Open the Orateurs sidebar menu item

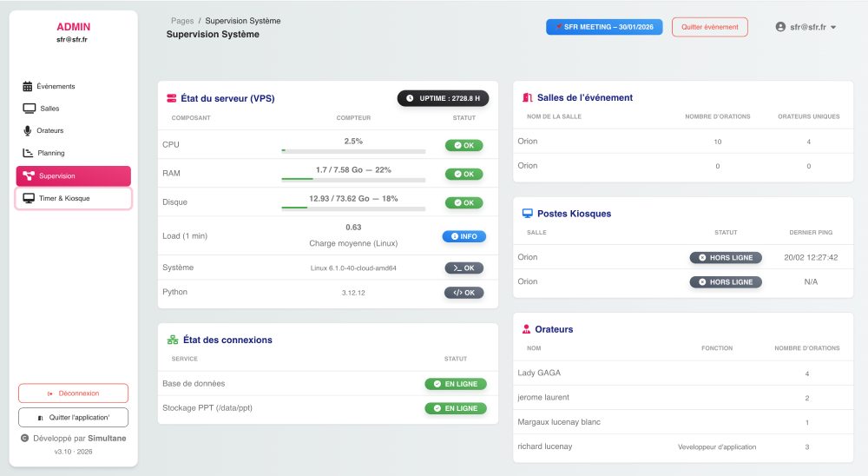click(74, 131)
